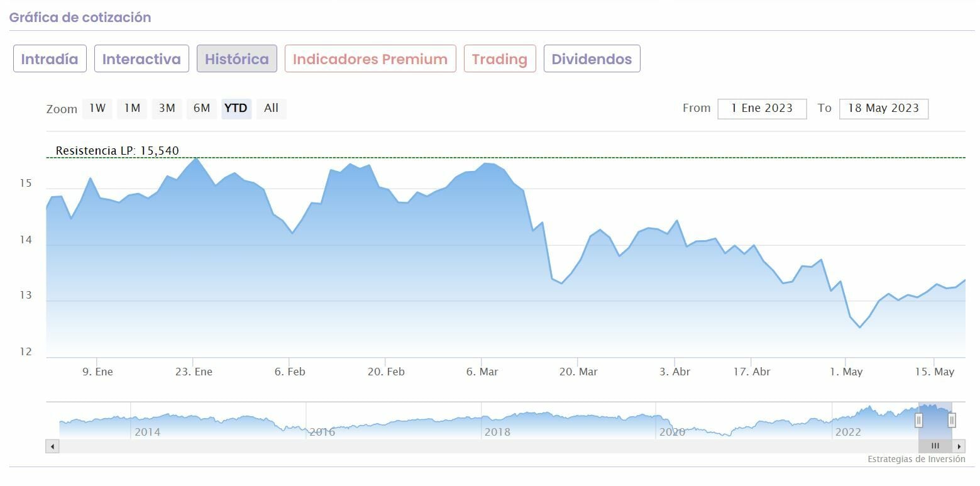Choose the 3M zoom range
Screen dimensions: 980x486
pos(167,108)
